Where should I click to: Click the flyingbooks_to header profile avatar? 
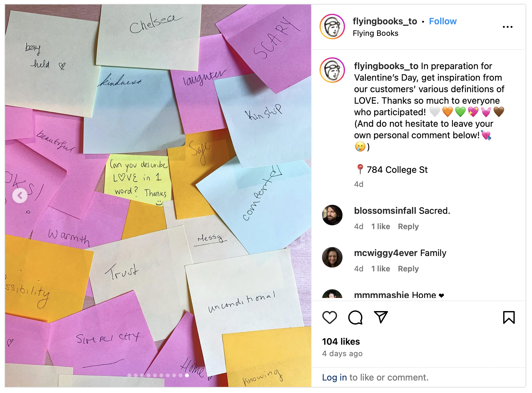(x=332, y=27)
